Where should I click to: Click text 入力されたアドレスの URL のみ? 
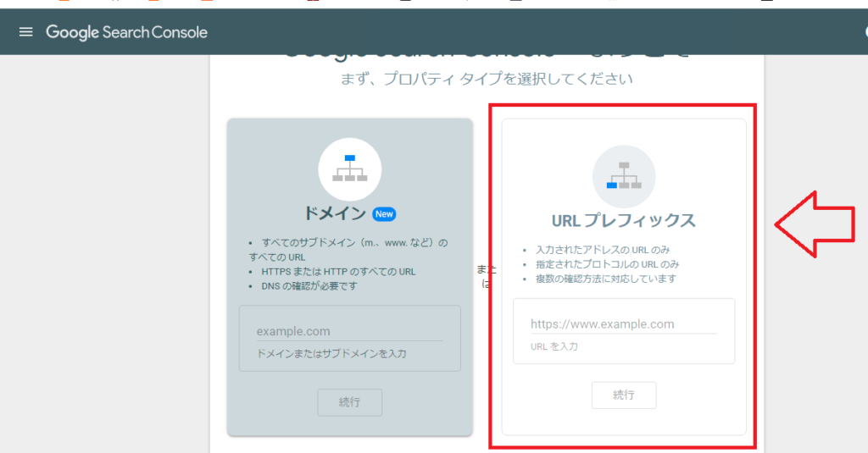tap(603, 250)
